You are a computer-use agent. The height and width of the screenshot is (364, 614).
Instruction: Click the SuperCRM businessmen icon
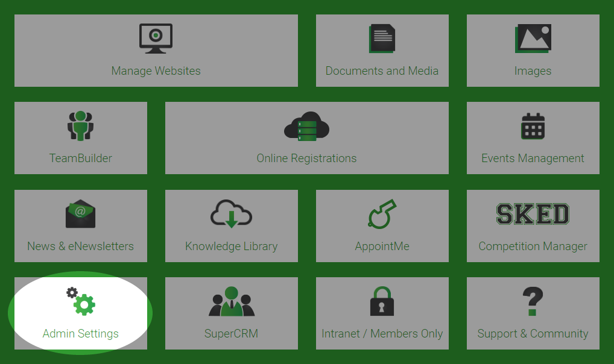pyautogui.click(x=232, y=301)
